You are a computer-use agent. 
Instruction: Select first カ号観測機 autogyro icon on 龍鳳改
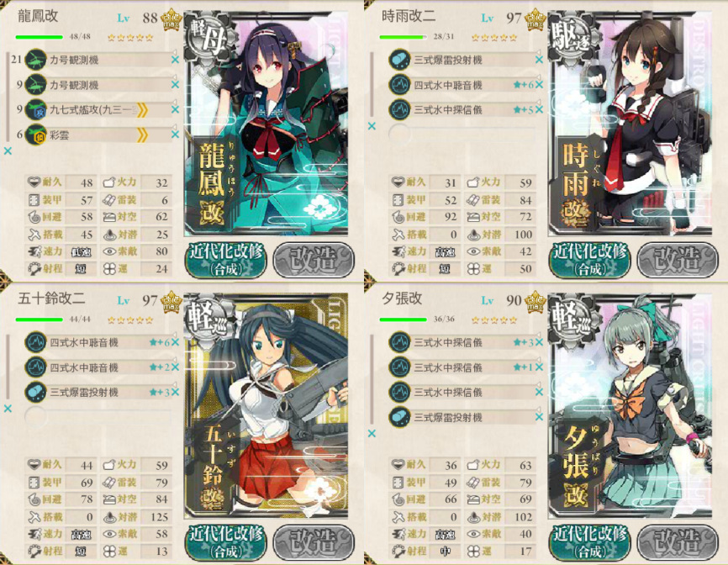click(x=36, y=60)
